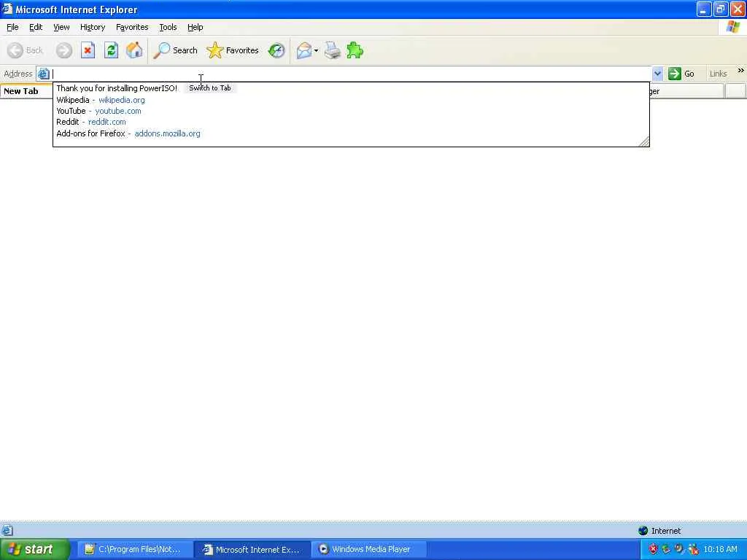
Task: Click the Print printer icon
Action: point(333,50)
